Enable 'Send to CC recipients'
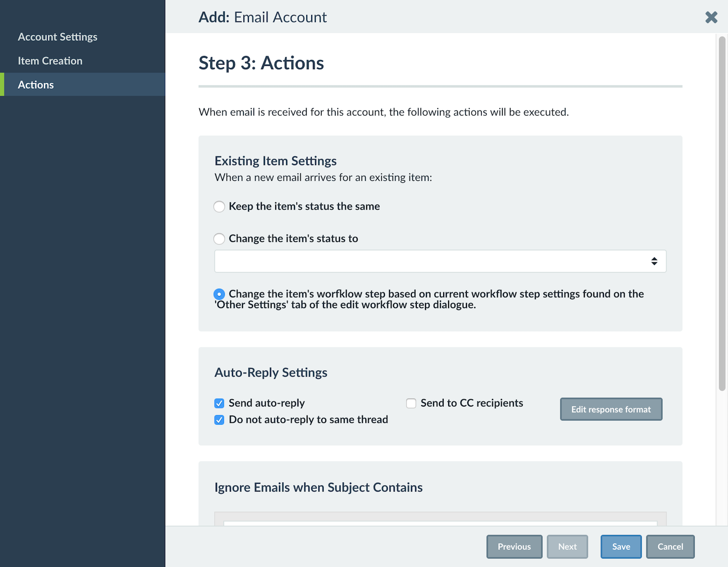 (411, 403)
